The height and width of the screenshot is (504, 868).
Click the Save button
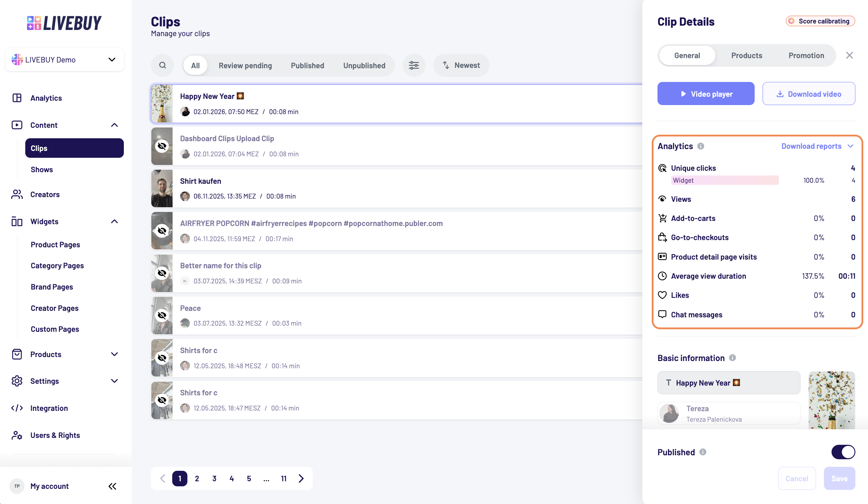pos(839,478)
